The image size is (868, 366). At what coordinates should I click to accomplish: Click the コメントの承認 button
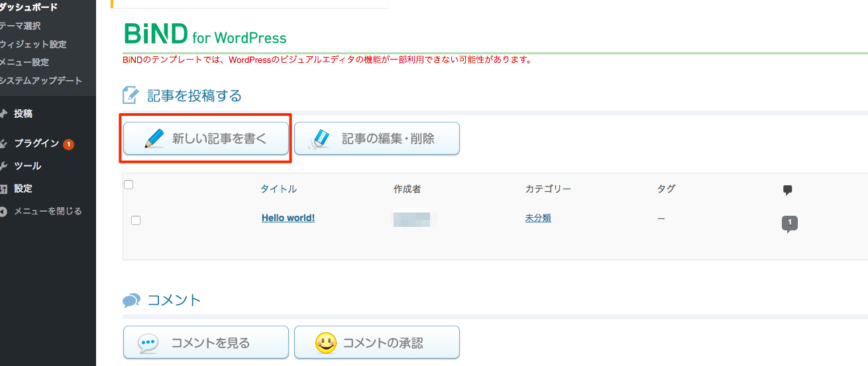tap(377, 342)
